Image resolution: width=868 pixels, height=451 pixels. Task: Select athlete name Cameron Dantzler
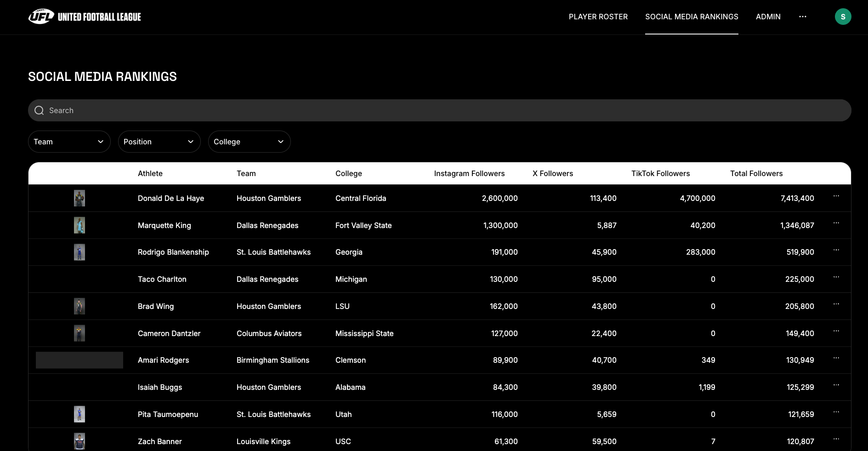click(169, 333)
